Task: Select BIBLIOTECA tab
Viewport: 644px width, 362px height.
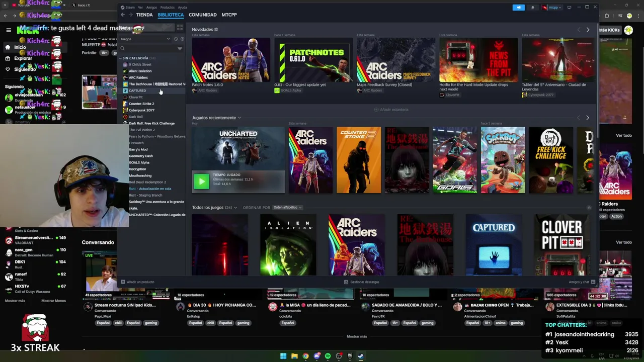Action: [171, 15]
